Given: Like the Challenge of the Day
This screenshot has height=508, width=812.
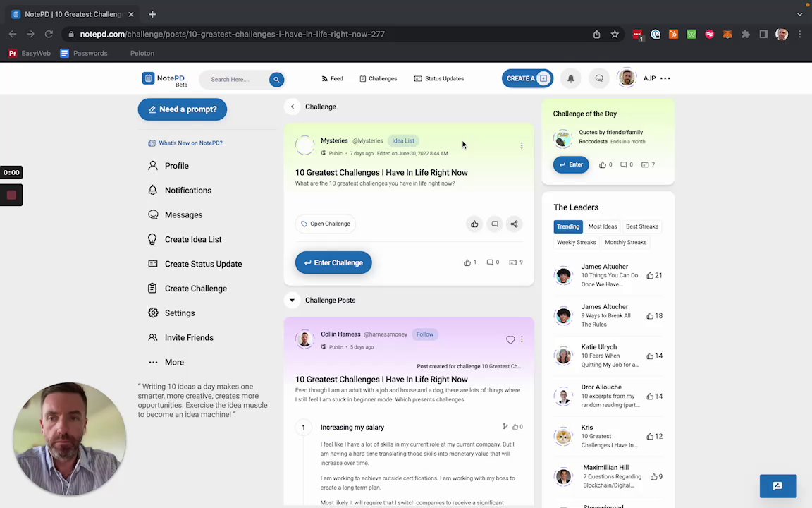Looking at the screenshot, I should 602,165.
